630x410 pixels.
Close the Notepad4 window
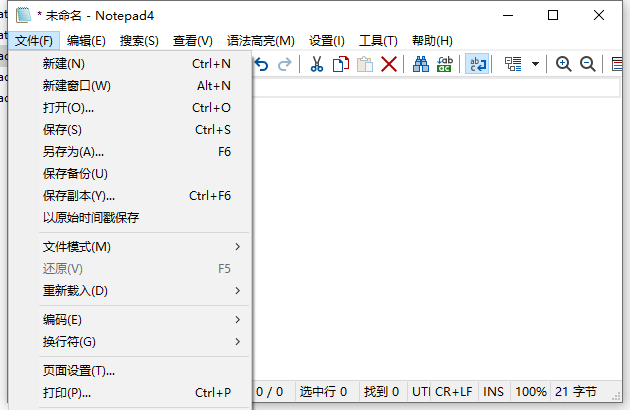(x=599, y=15)
